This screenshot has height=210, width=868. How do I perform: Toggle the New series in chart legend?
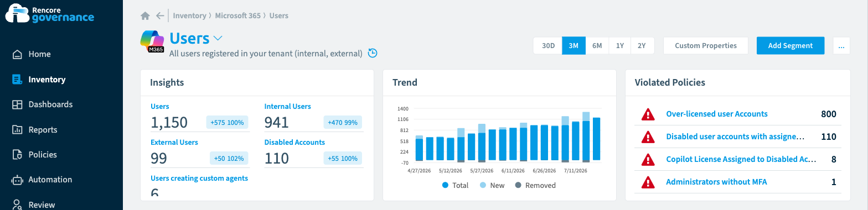tap(492, 185)
